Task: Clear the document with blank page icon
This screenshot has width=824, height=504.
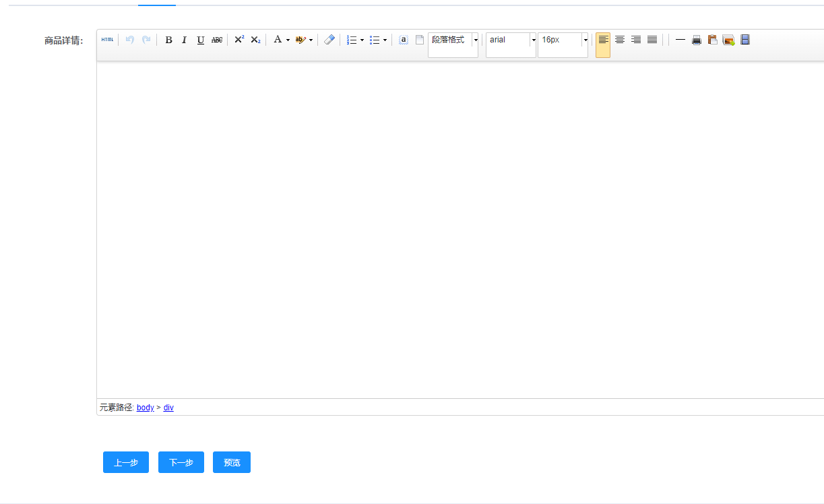Action: [x=420, y=40]
